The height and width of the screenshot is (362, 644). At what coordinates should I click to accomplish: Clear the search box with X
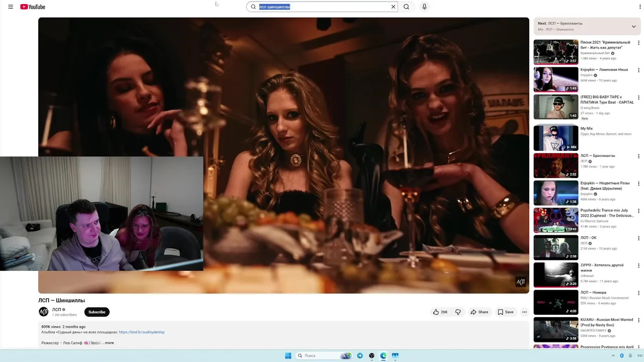tap(393, 7)
